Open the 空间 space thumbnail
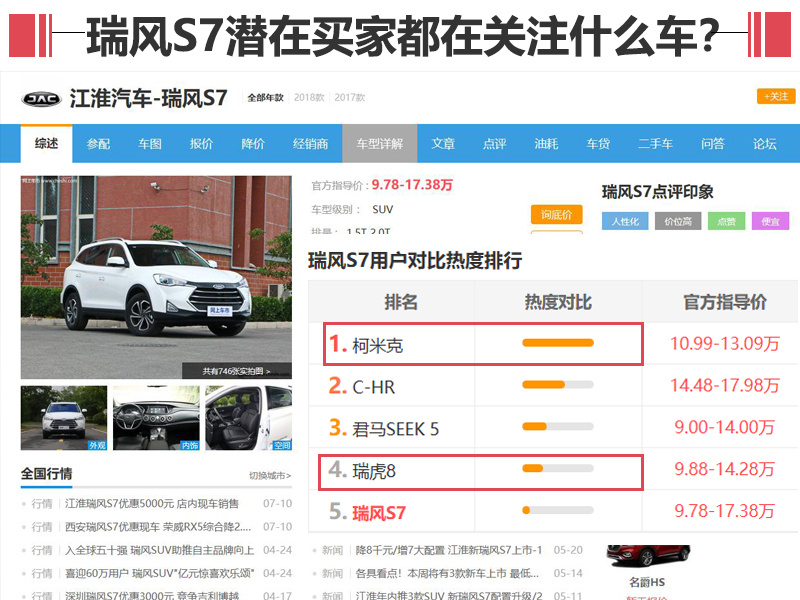Viewport: 800px width, 600px height. point(248,418)
